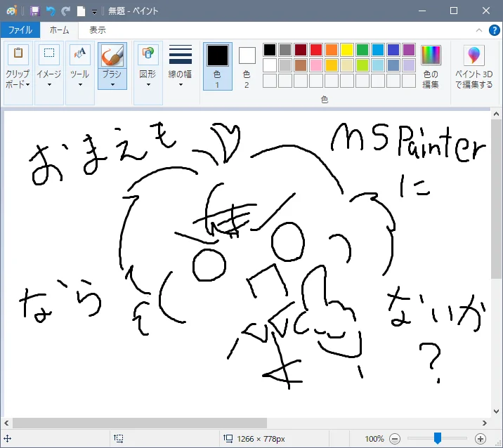
Task: Pick the bright red color swatch
Action: pos(316,50)
